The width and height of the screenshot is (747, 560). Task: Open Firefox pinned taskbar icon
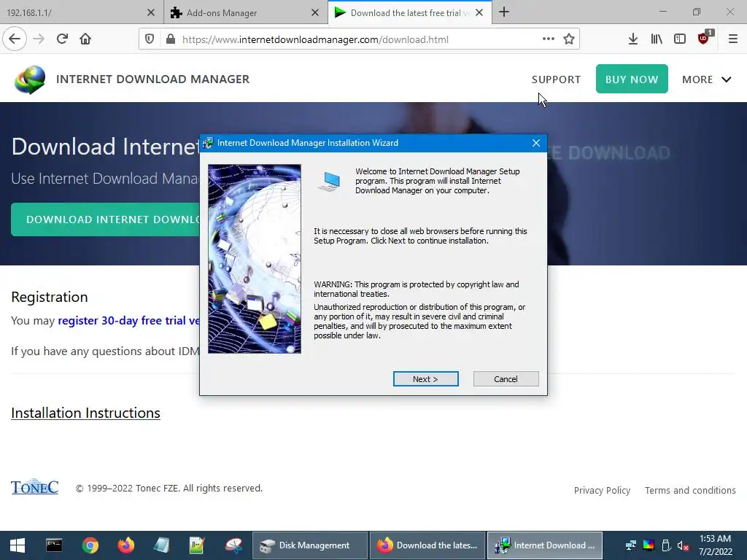click(x=125, y=545)
